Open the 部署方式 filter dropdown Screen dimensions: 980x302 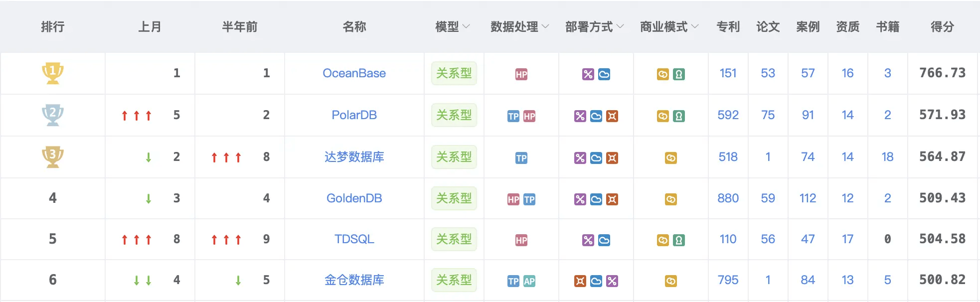(x=594, y=27)
